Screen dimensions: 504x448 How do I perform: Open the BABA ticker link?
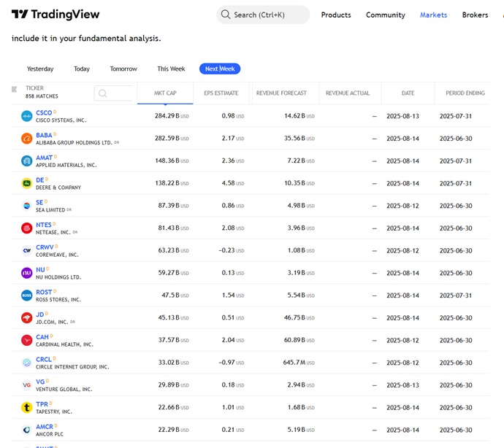point(44,135)
